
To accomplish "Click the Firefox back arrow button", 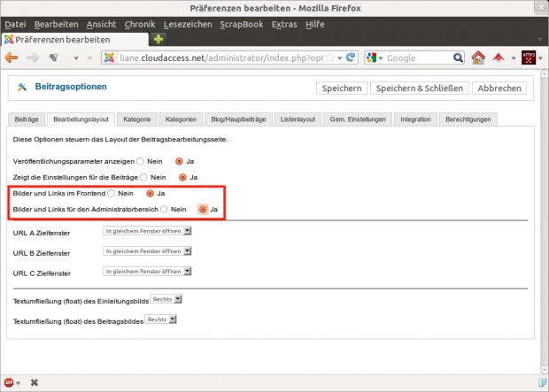I will (x=12, y=58).
